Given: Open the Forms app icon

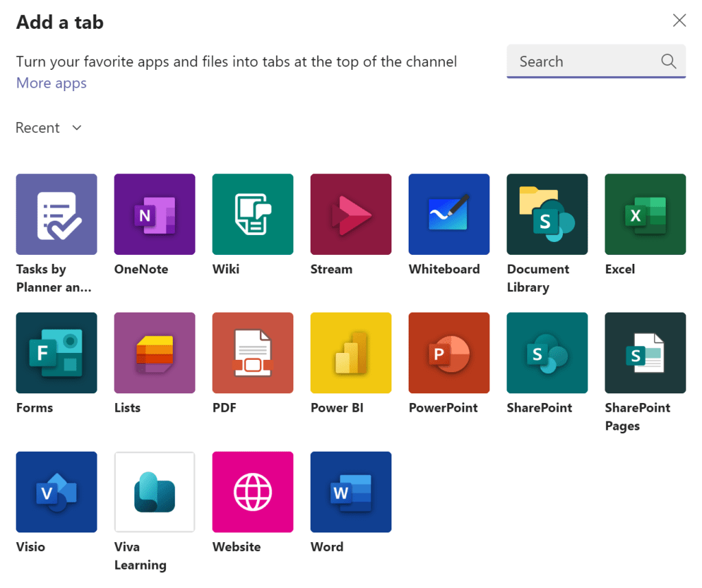Looking at the screenshot, I should coord(56,353).
